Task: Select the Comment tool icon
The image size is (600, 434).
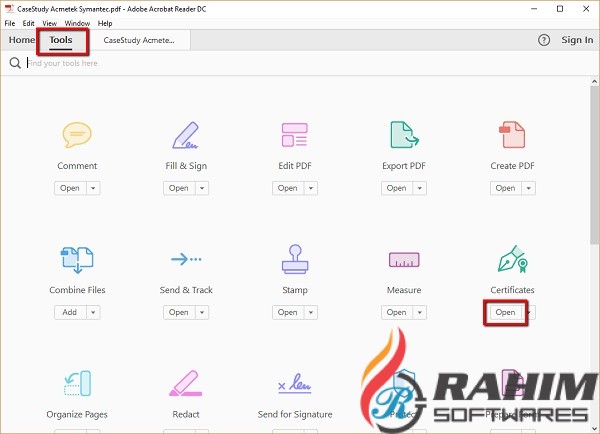Action: tap(77, 135)
